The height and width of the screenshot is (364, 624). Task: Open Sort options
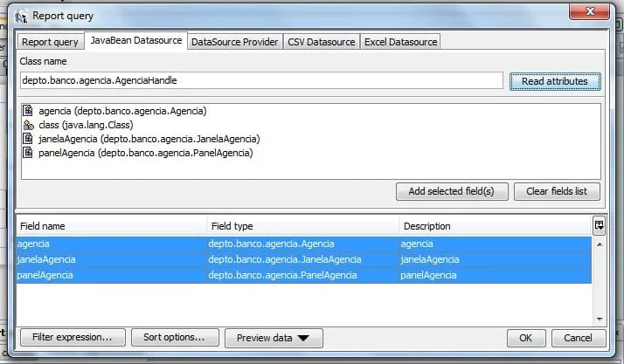(174, 337)
